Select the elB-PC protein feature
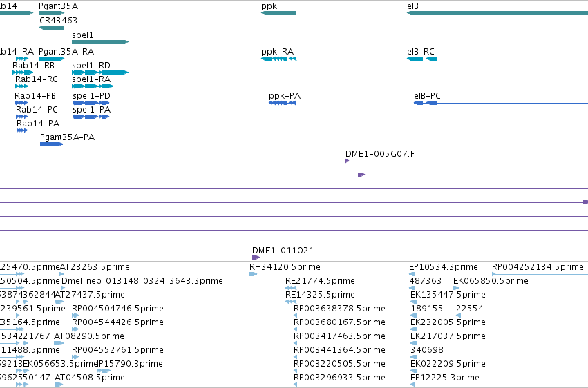588x388 pixels. click(x=501, y=103)
